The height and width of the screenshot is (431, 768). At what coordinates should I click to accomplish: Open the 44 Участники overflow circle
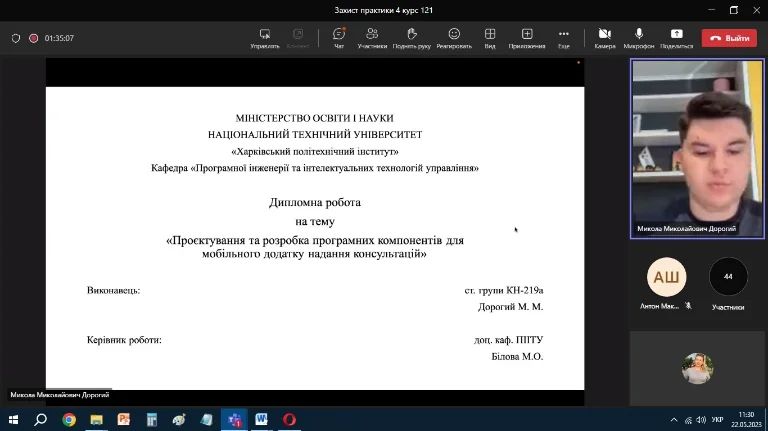coord(728,277)
